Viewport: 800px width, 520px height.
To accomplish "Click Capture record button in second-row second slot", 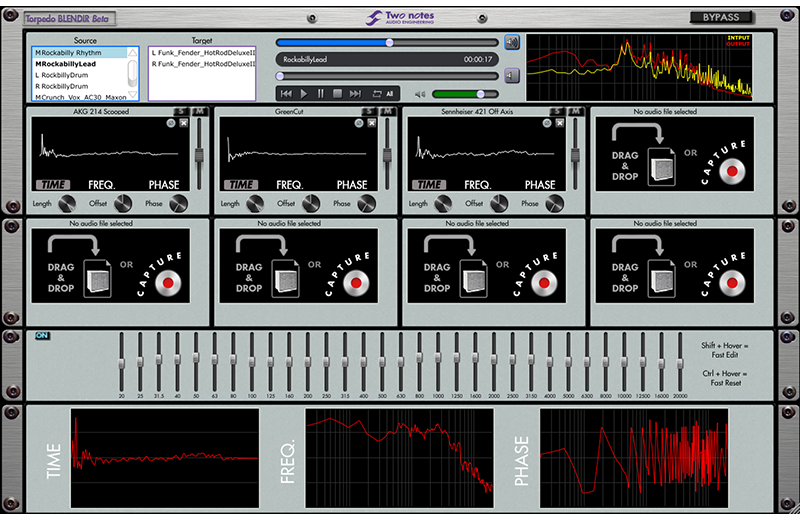I will [x=356, y=283].
